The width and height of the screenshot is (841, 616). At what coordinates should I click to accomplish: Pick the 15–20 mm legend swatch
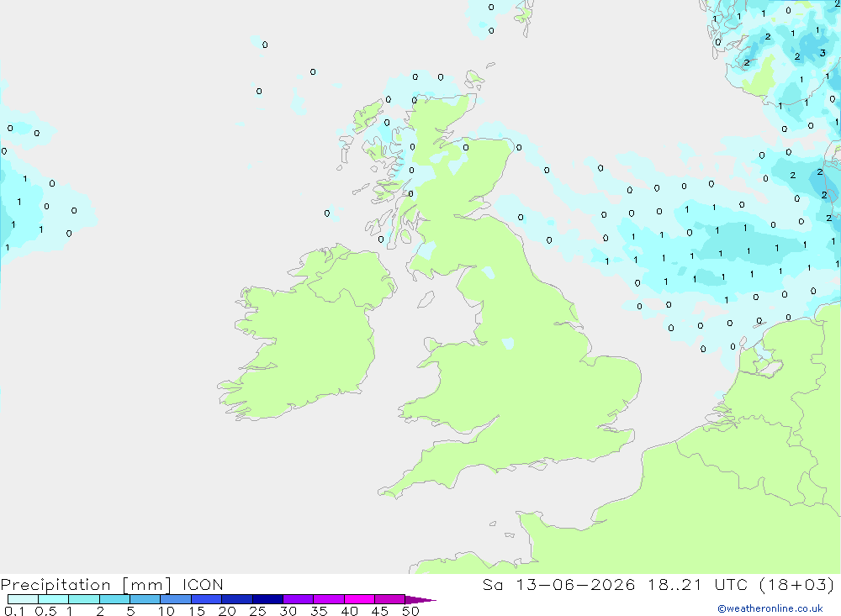tap(206, 599)
